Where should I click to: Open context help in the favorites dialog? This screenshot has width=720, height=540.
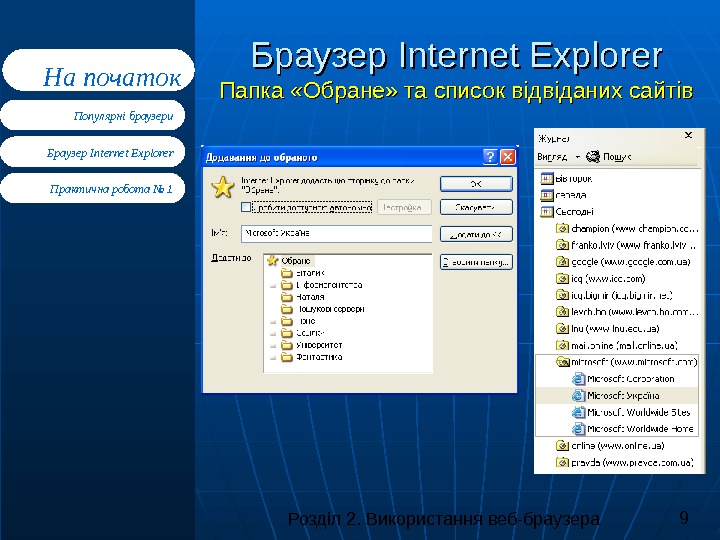490,157
